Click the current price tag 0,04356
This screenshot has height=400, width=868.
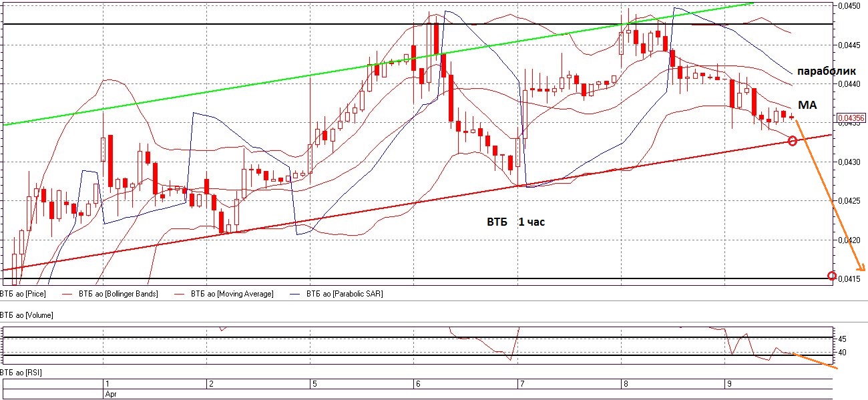click(x=850, y=118)
